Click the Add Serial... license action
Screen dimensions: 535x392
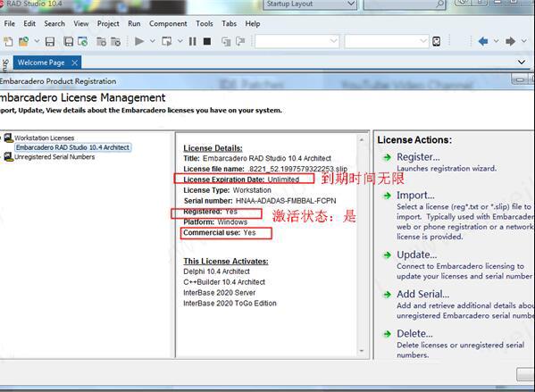422,294
